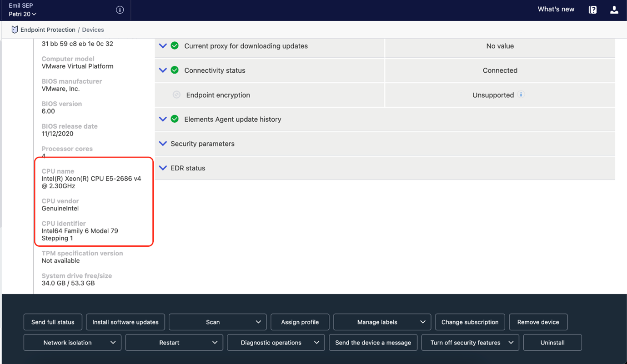
Task: Open the Scan dropdown
Action: coord(218,322)
